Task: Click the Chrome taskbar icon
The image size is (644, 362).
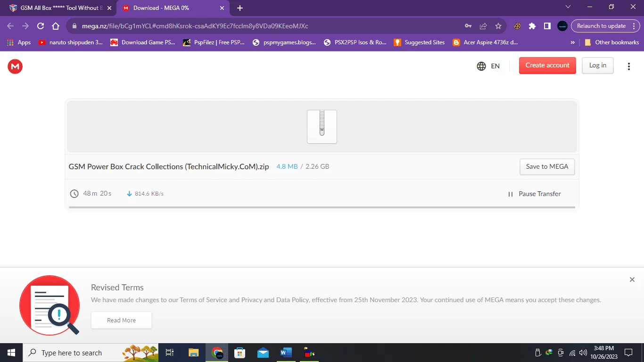Action: (x=217, y=353)
